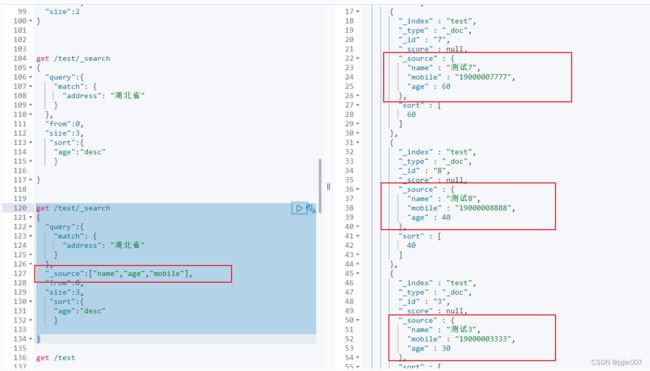The width and height of the screenshot is (650, 371).
Task: Collapse the query block at line 106
Action: [x=31, y=77]
